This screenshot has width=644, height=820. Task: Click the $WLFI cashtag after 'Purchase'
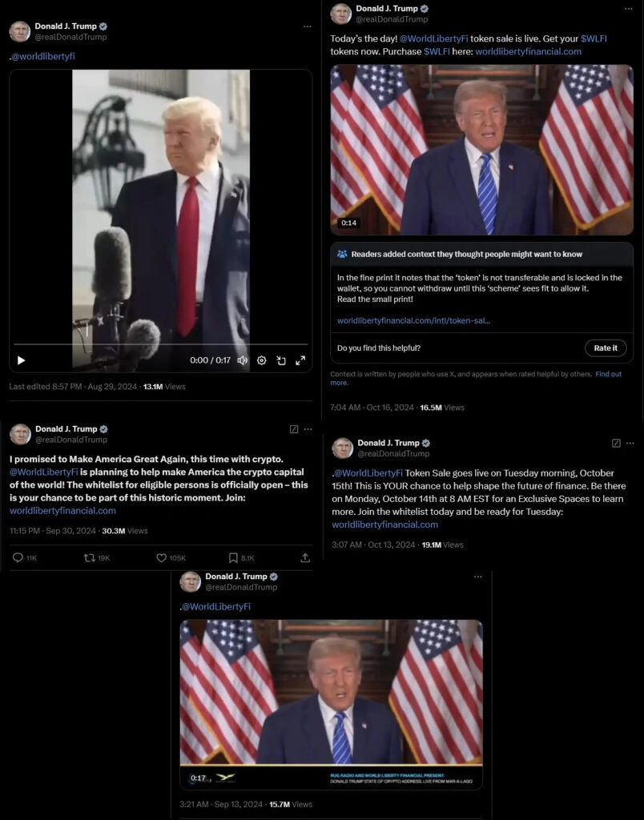[437, 51]
